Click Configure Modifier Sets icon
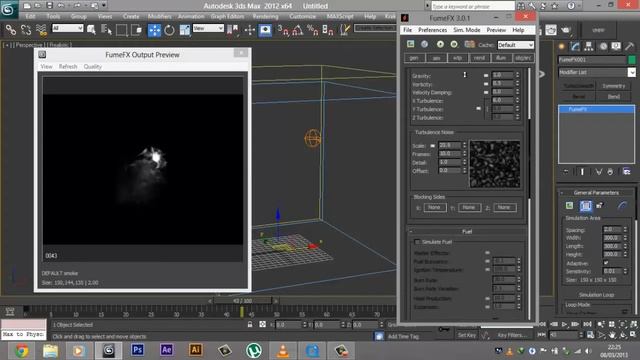This screenshot has width=640, height=360. click(627, 172)
